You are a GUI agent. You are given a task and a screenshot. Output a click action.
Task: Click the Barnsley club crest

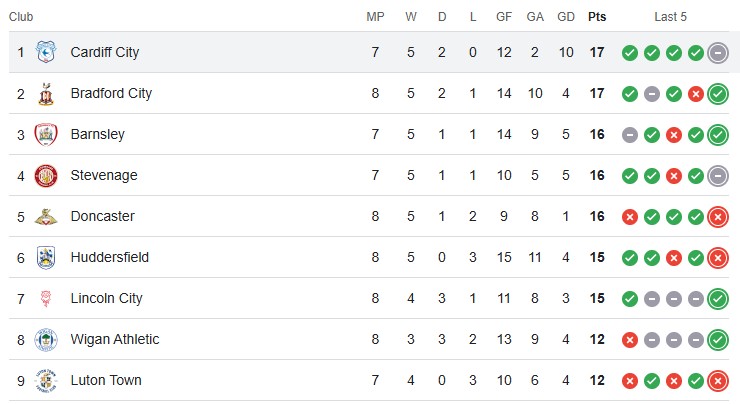click(x=46, y=135)
